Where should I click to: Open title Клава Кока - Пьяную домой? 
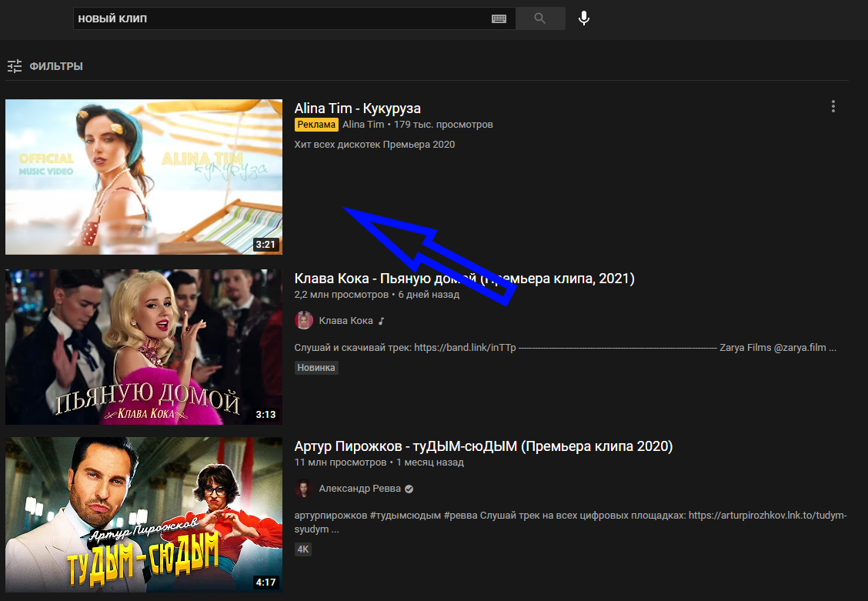[465, 279]
